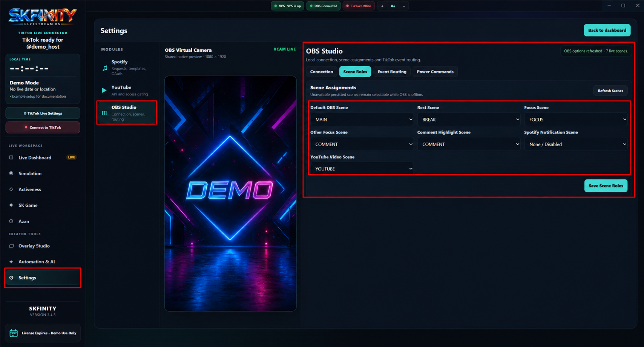Reset text size with Aa button
The image size is (644, 347).
point(393,6)
